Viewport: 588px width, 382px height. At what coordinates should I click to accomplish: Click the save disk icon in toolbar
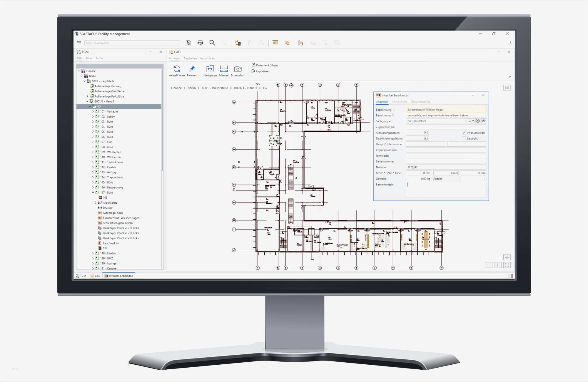(x=188, y=43)
